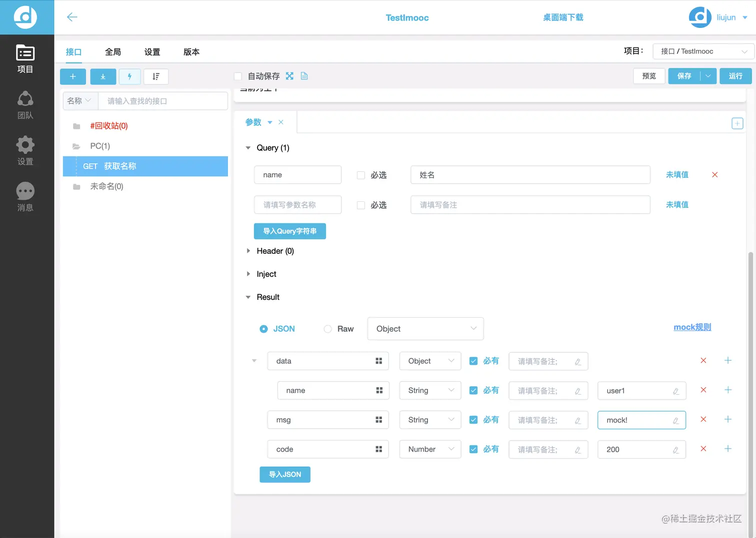756x538 pixels.
Task: Delete the code result field
Action: coord(703,449)
